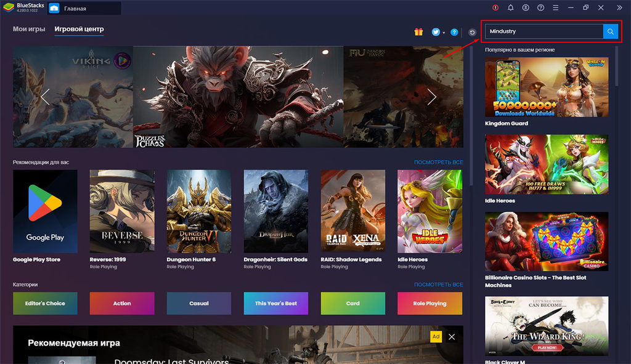Expand the side panel double-arrow icon
631x364 pixels.
point(619,7)
